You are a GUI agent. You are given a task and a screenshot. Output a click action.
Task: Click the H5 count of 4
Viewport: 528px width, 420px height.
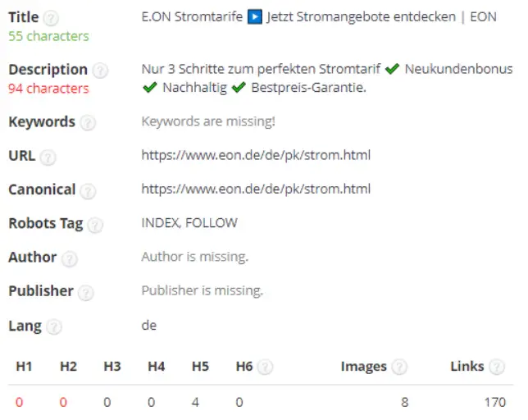(x=196, y=403)
